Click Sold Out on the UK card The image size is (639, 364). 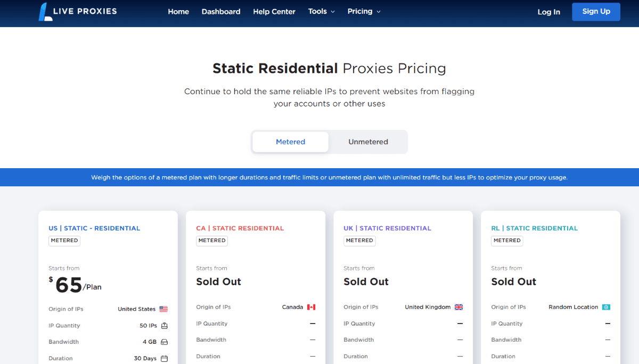(x=366, y=282)
